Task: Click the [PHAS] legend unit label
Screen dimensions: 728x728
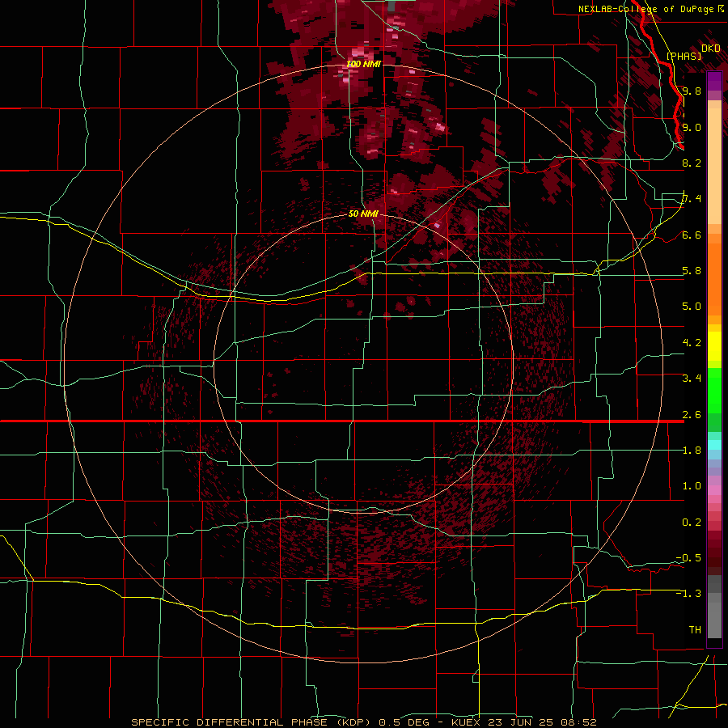Action: pos(684,56)
